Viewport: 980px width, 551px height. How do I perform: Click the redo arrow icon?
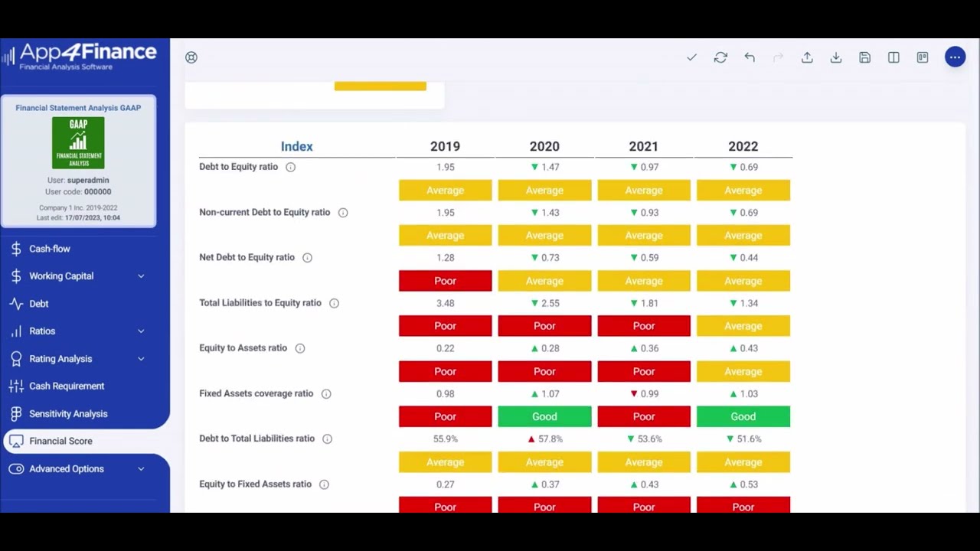click(x=779, y=57)
